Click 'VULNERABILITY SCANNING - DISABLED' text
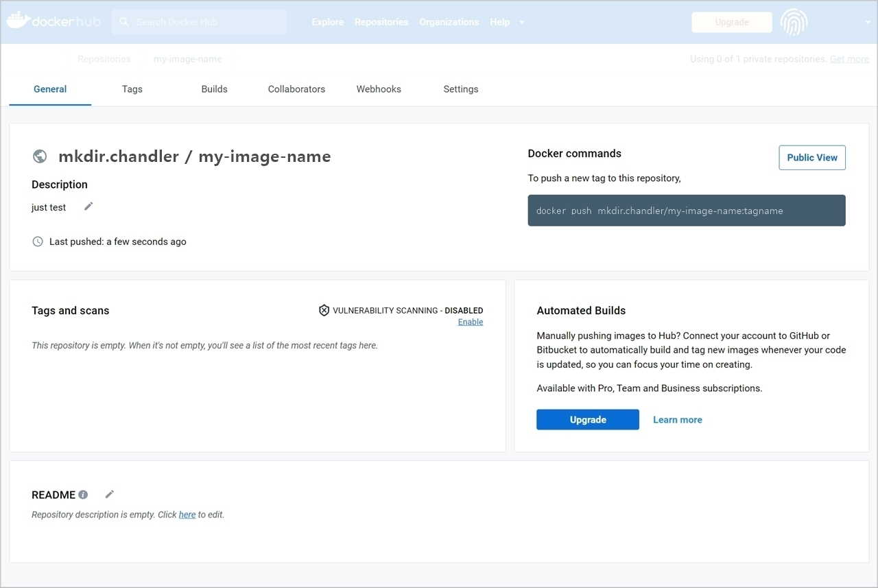 (x=408, y=311)
